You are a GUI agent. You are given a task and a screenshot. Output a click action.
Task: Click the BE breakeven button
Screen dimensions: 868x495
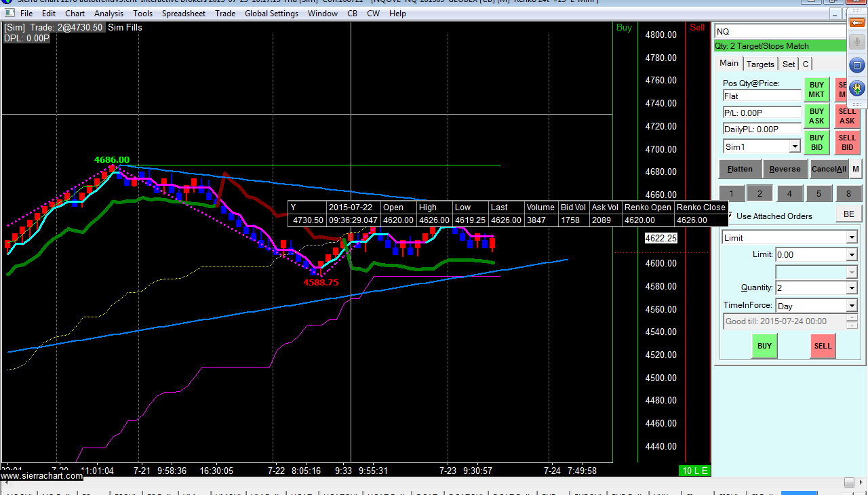point(848,214)
